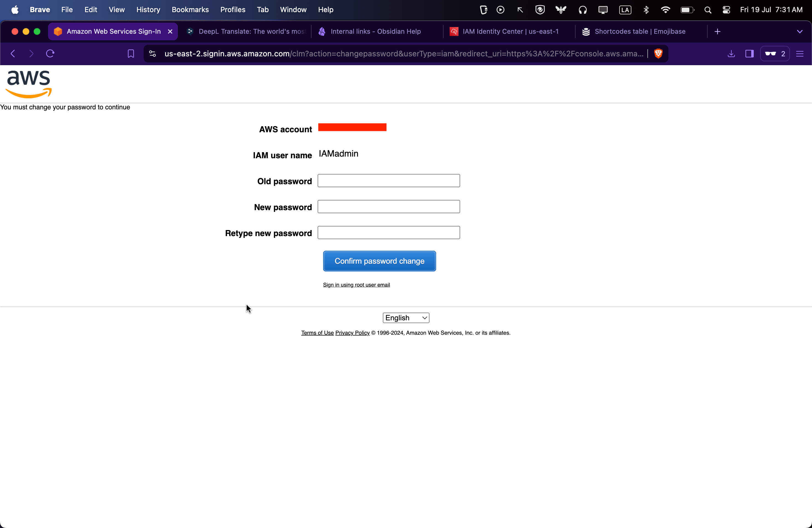Expand the tab search chevron
Image resolution: width=812 pixels, height=528 pixels.
pyautogui.click(x=800, y=31)
